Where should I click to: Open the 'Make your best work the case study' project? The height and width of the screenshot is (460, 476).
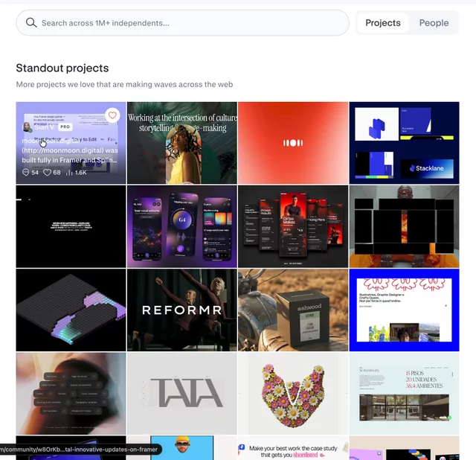(x=293, y=448)
